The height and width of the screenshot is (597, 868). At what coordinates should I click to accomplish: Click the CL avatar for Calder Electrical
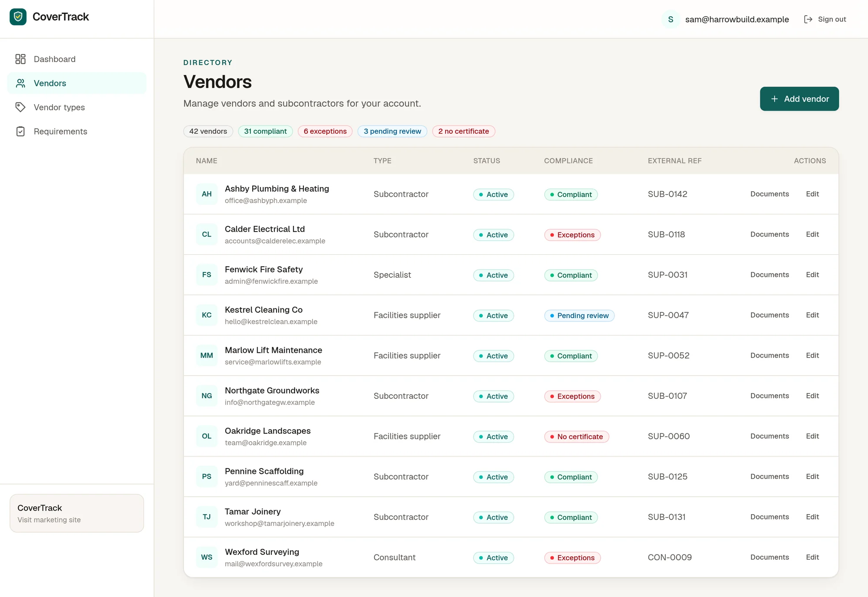pyautogui.click(x=207, y=234)
